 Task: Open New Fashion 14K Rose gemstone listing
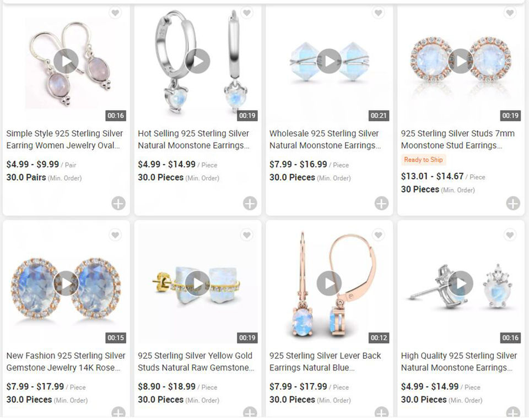click(x=66, y=361)
